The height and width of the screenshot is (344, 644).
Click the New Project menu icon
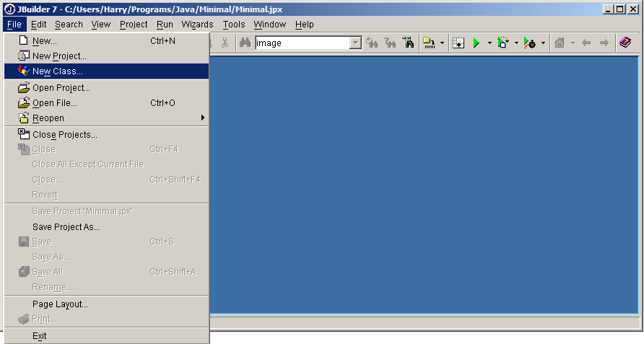[x=24, y=56]
